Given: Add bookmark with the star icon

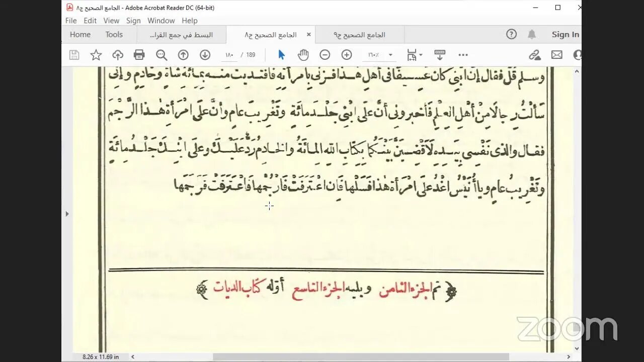Looking at the screenshot, I should point(96,55).
